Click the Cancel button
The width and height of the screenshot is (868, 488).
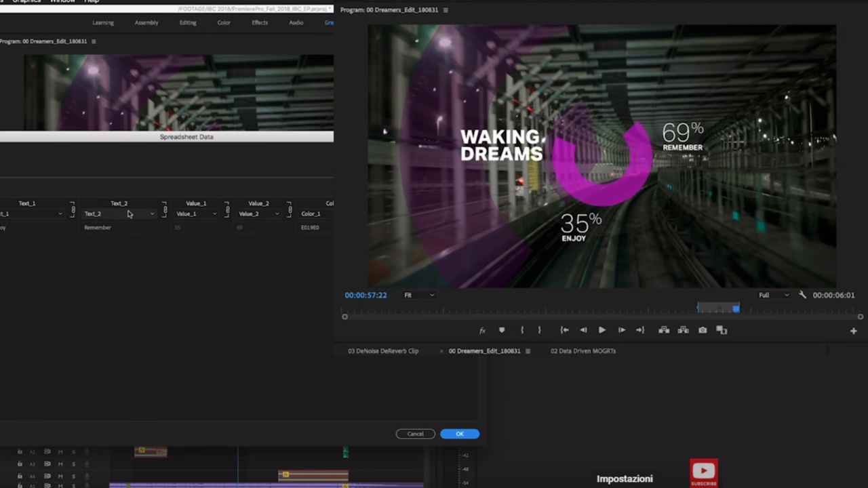[416, 434]
